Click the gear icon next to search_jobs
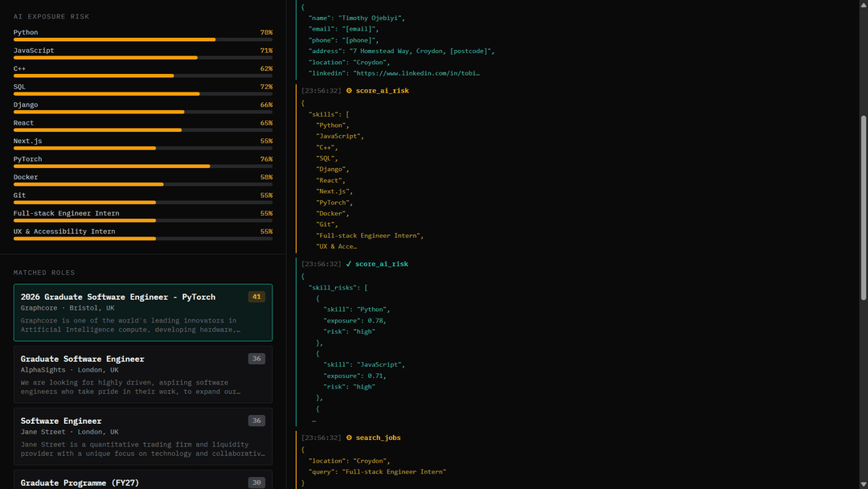The width and height of the screenshot is (868, 489). coord(349,438)
